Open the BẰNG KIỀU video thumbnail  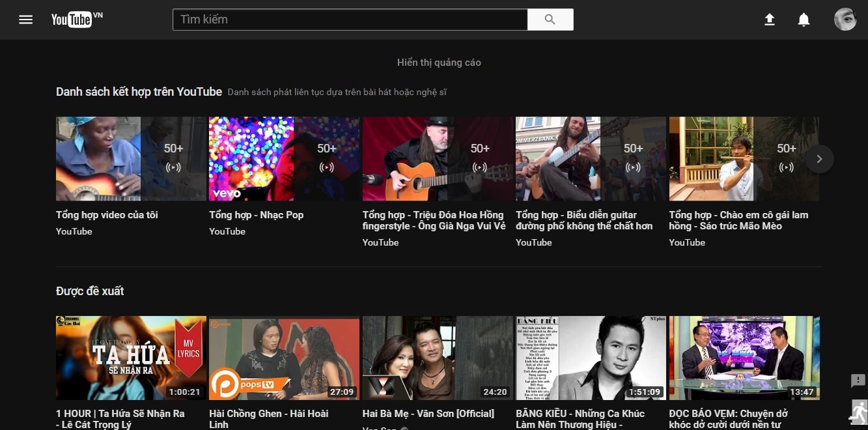pos(590,358)
